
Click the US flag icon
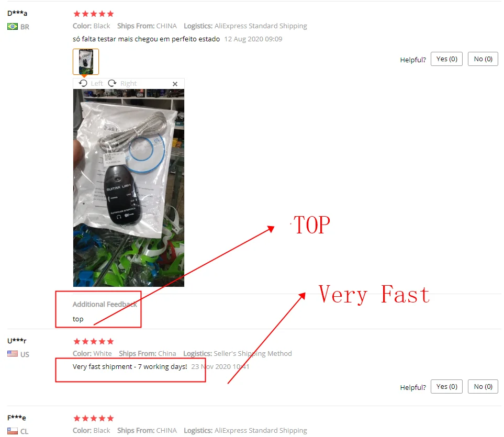click(x=13, y=354)
